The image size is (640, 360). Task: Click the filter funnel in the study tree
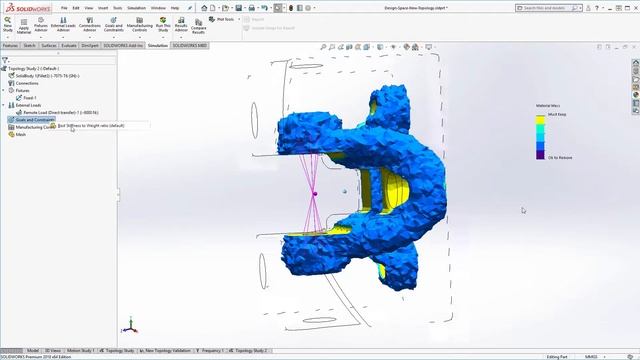point(5,60)
